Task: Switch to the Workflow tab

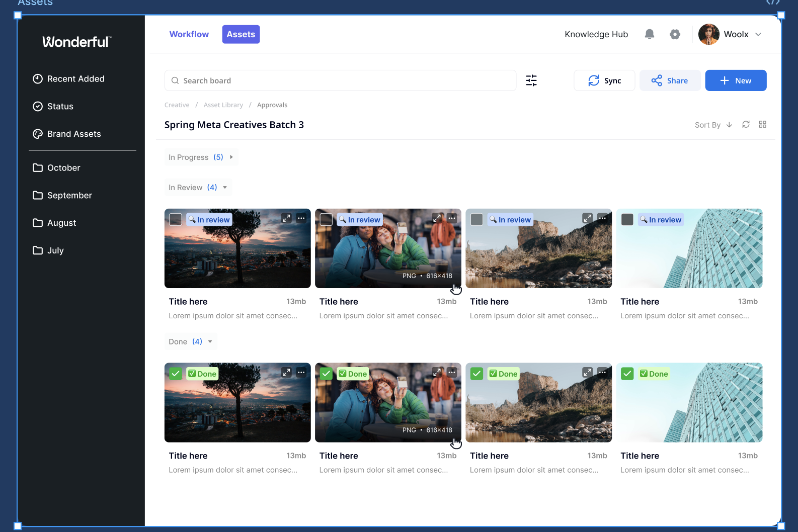Action: [189, 34]
